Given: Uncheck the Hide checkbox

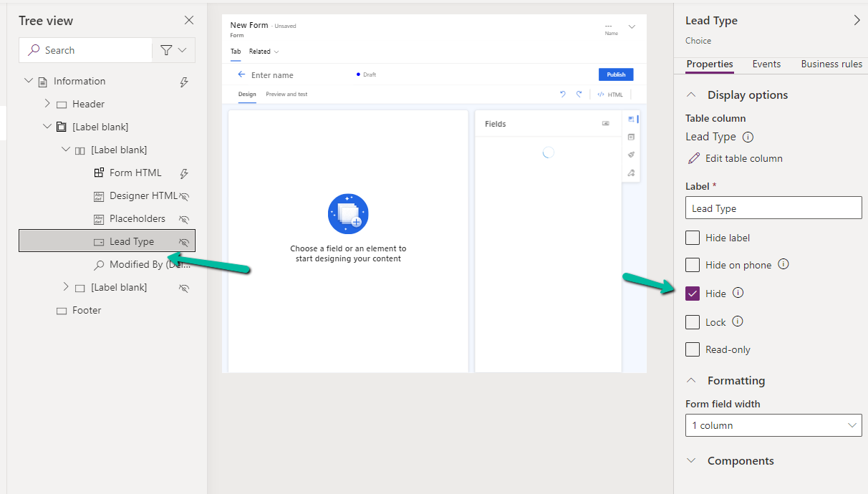Looking at the screenshot, I should (693, 294).
